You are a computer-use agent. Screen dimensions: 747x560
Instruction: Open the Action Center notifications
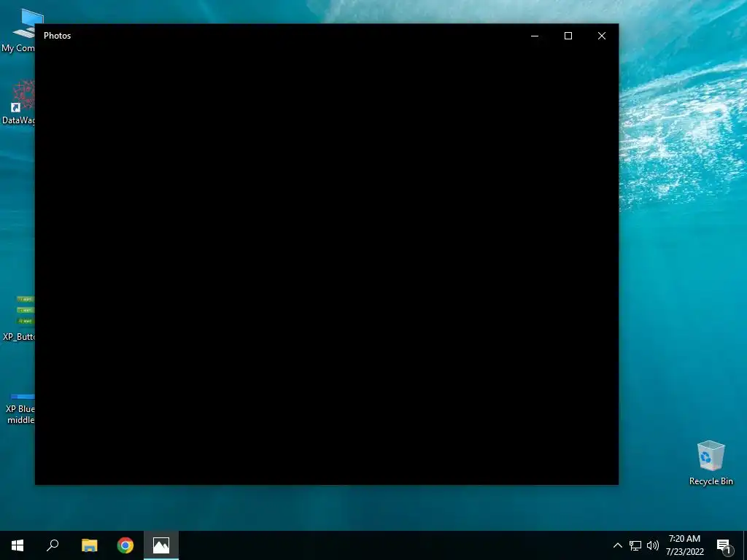click(724, 545)
